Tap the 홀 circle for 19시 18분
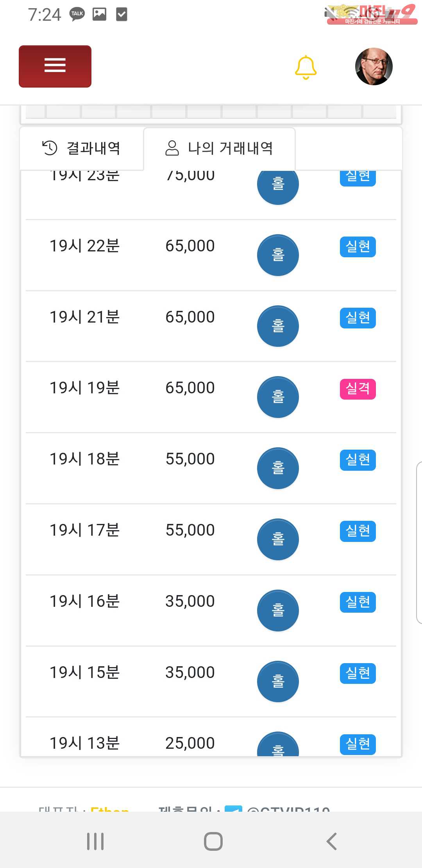The image size is (422, 868). [x=278, y=468]
